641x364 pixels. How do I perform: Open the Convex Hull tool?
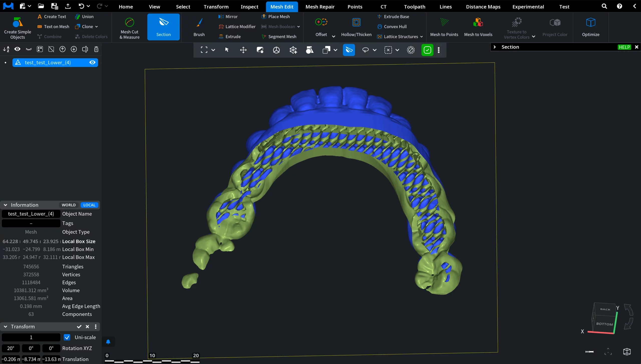tap(395, 26)
